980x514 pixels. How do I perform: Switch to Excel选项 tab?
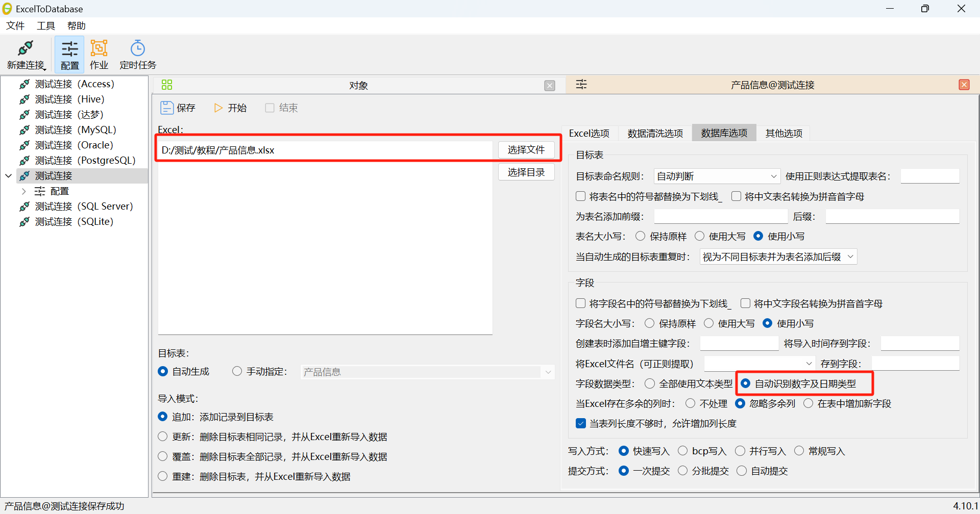589,133
